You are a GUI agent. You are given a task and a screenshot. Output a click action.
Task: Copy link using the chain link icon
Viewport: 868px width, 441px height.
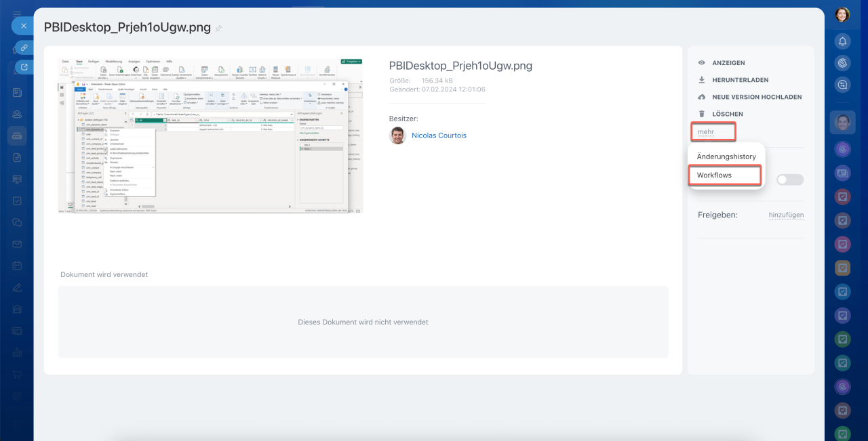pyautogui.click(x=24, y=47)
